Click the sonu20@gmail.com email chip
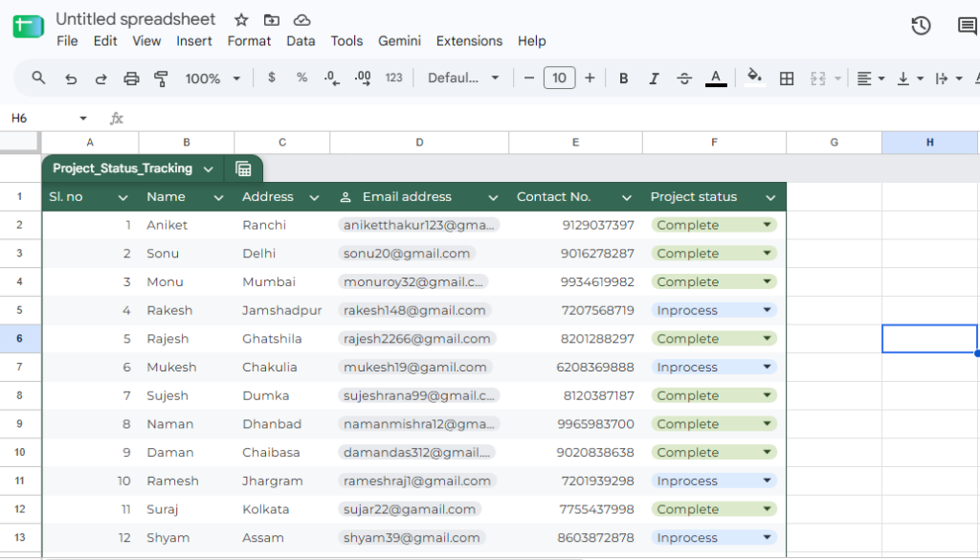This screenshot has height=560, width=980. tap(407, 253)
